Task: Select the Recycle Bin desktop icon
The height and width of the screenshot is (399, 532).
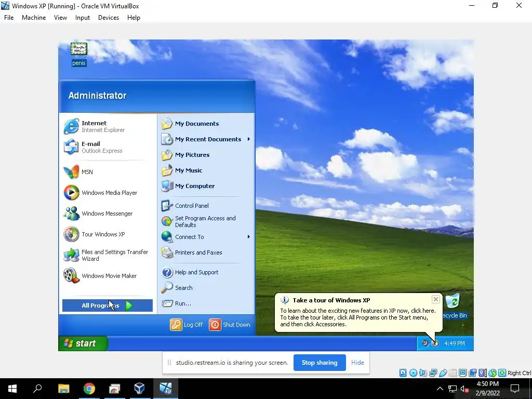Action: pos(454,306)
